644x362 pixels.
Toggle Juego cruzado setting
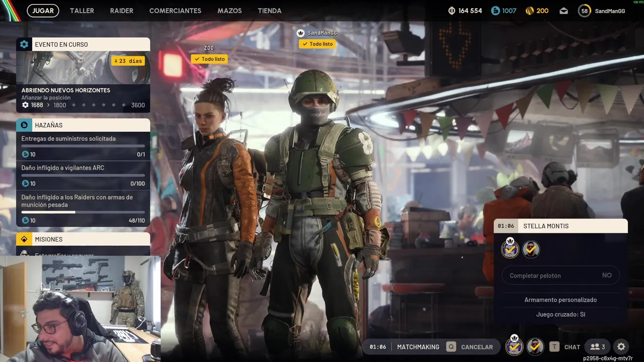pyautogui.click(x=560, y=314)
